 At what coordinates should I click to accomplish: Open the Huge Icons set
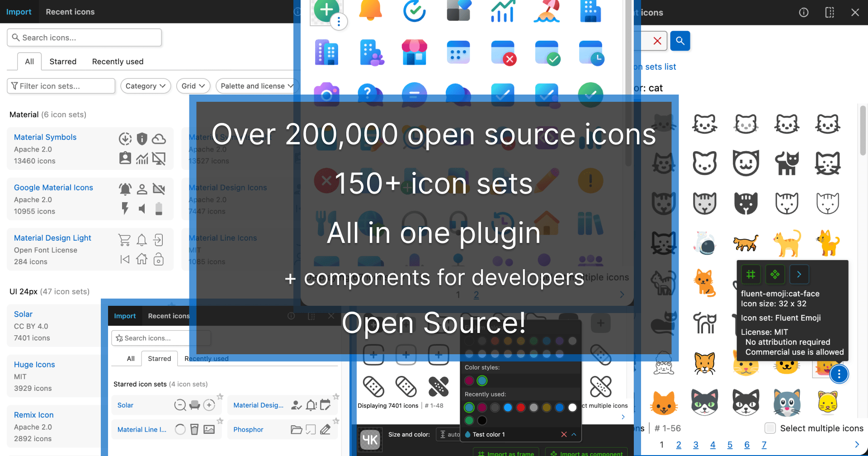(x=34, y=364)
